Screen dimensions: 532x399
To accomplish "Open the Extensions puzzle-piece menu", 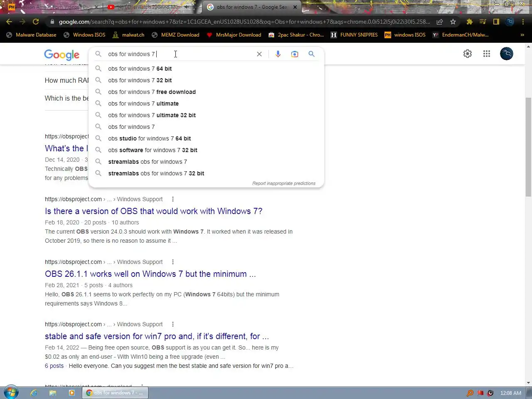I will [470, 22].
